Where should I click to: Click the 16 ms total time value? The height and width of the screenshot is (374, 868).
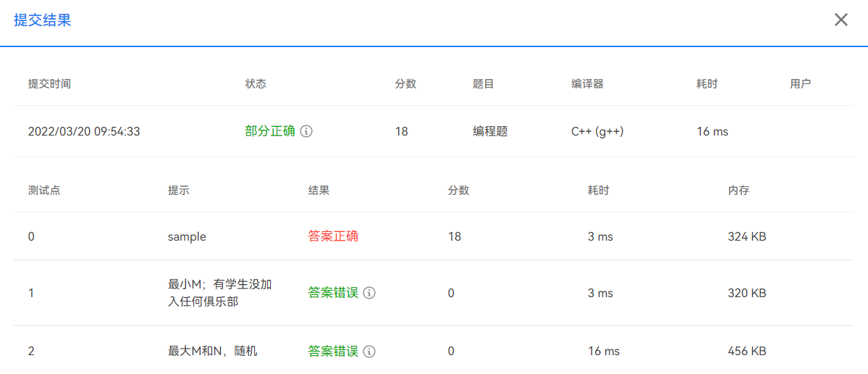click(x=712, y=132)
